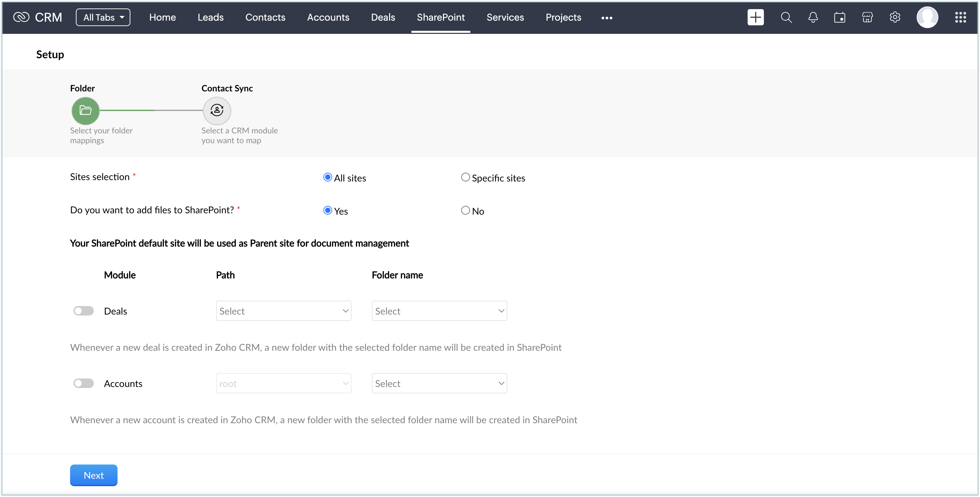
Task: Open the search magnifier icon
Action: [786, 18]
